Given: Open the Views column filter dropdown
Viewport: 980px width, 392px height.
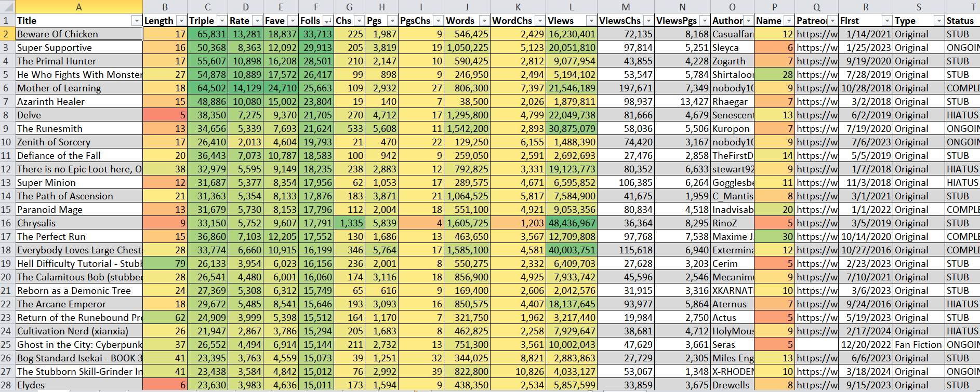Looking at the screenshot, I should [591, 21].
